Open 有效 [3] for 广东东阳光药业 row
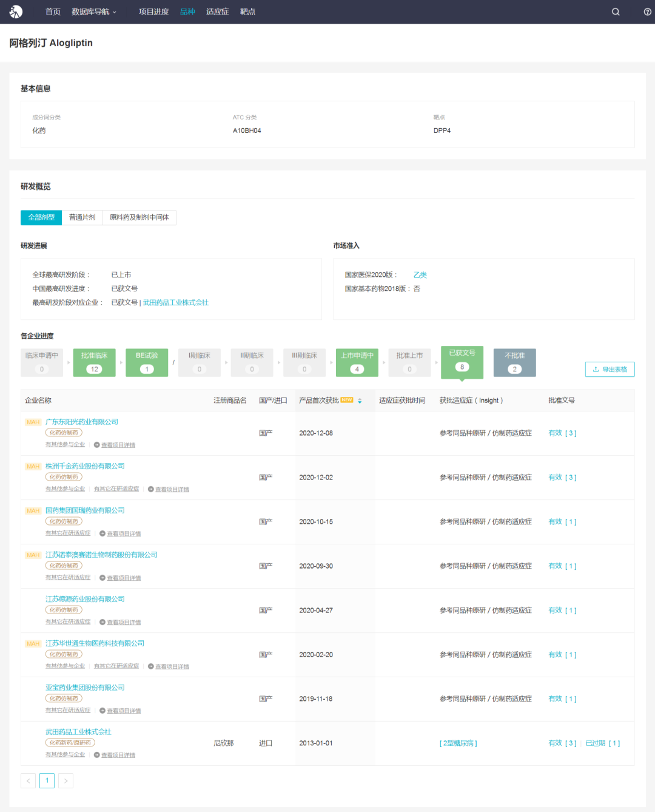The image size is (655, 812). 562,433
